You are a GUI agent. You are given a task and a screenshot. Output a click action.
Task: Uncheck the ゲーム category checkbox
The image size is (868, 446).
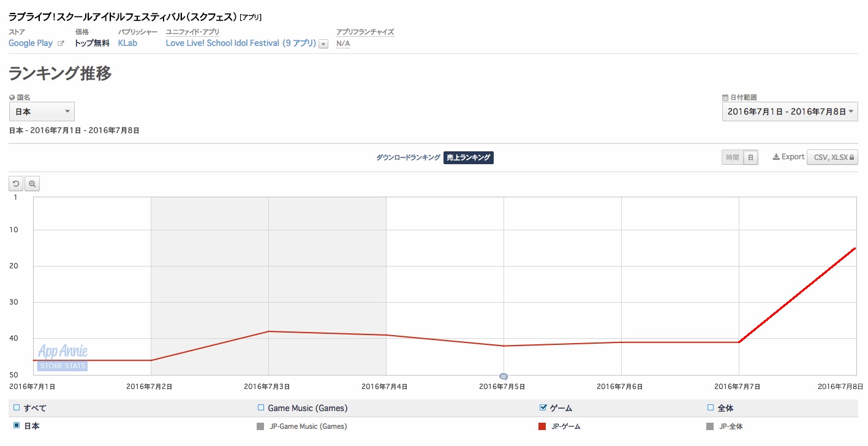click(x=543, y=407)
